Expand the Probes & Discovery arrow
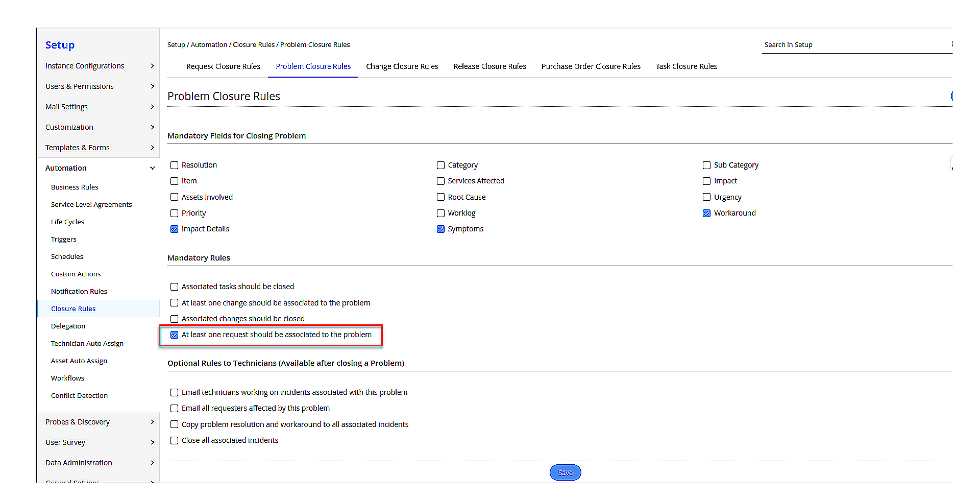The width and height of the screenshot is (980, 498). pyautogui.click(x=152, y=422)
